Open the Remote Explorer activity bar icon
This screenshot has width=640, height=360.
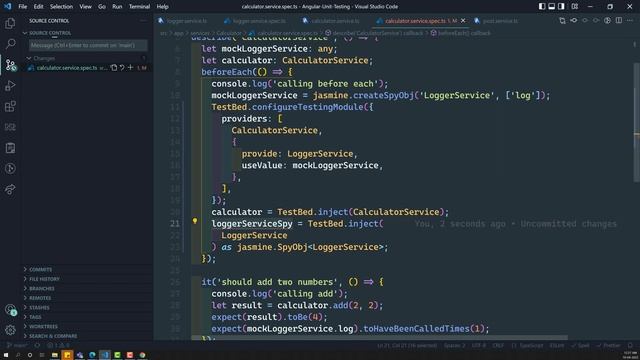click(x=10, y=127)
